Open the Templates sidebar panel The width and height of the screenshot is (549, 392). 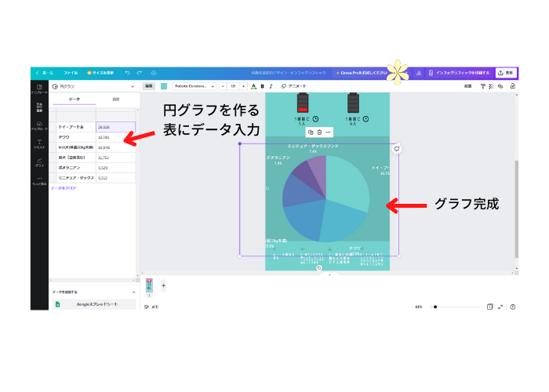pyautogui.click(x=39, y=89)
